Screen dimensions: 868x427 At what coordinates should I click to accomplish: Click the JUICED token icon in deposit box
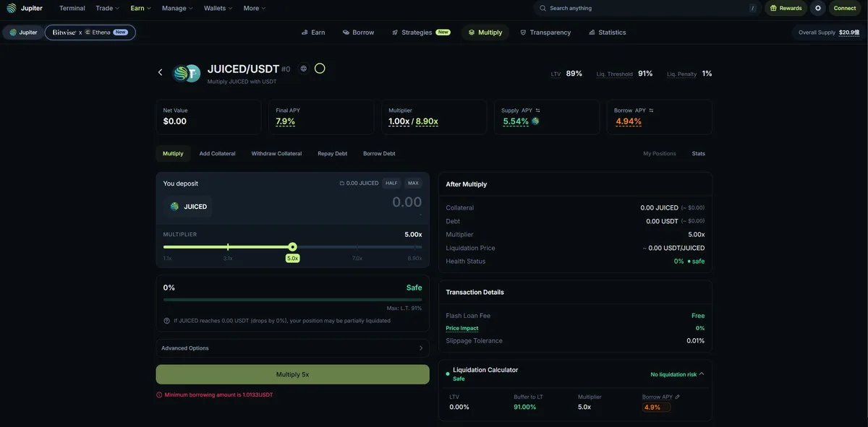click(x=174, y=207)
